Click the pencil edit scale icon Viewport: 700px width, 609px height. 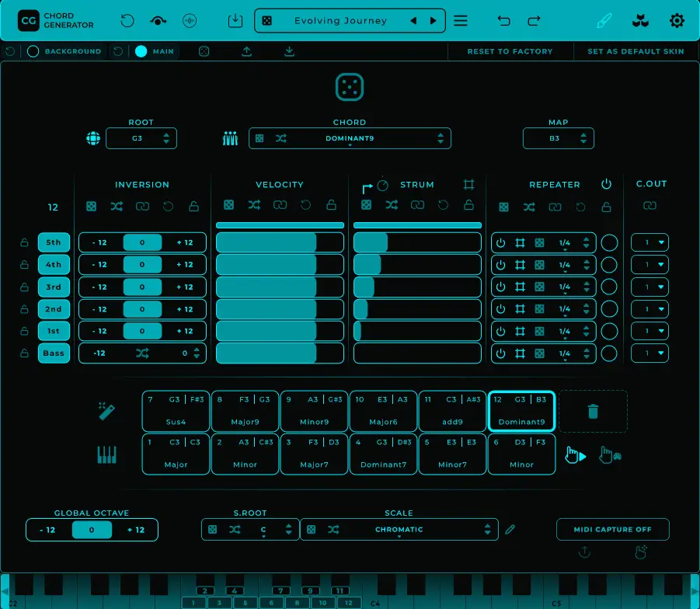510,530
